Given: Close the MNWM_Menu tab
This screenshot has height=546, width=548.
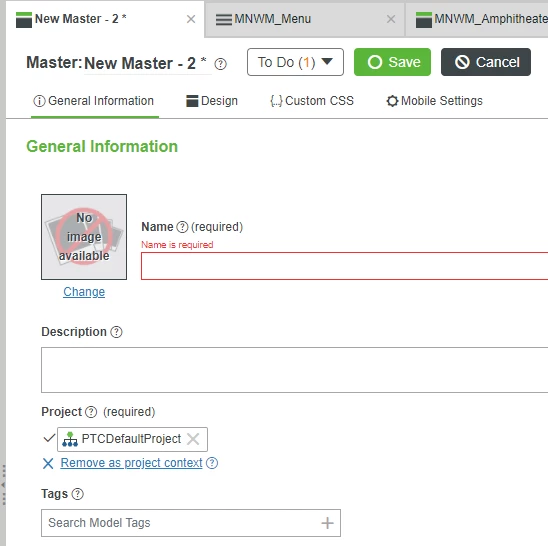Looking at the screenshot, I should (x=391, y=19).
